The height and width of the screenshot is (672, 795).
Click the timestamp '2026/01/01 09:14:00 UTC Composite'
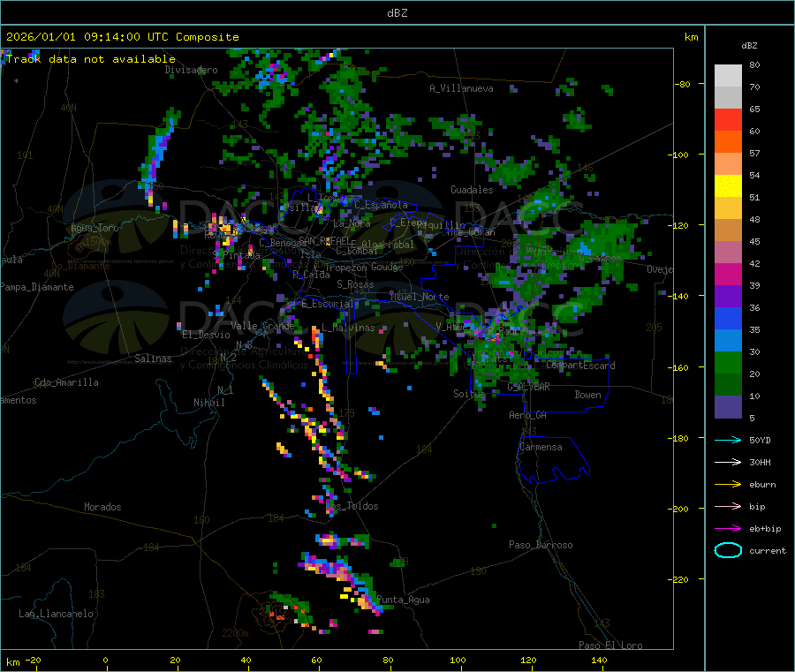coord(122,37)
